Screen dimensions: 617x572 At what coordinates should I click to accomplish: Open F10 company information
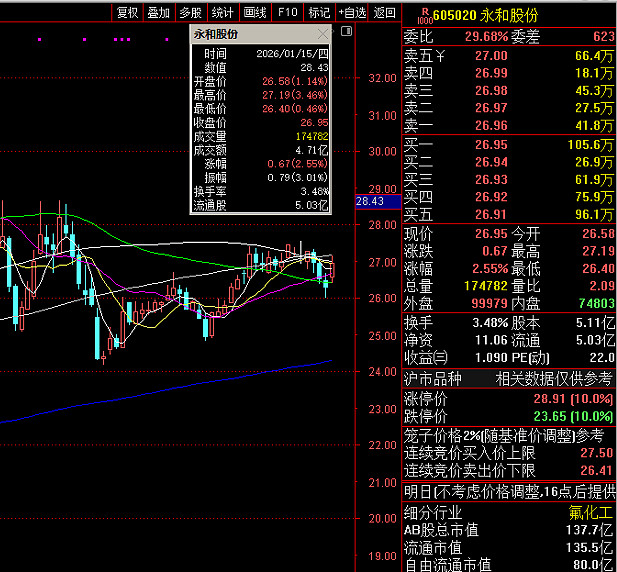(x=287, y=13)
